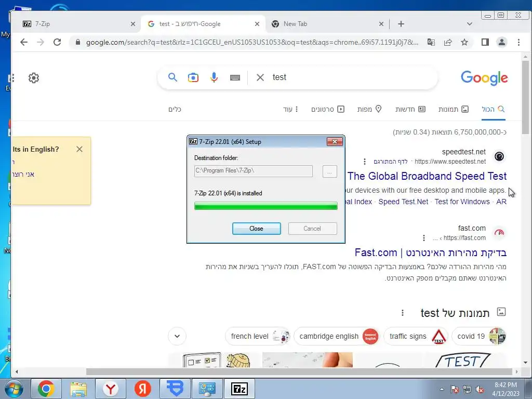Open the Chrome three-dot menu

click(518, 42)
